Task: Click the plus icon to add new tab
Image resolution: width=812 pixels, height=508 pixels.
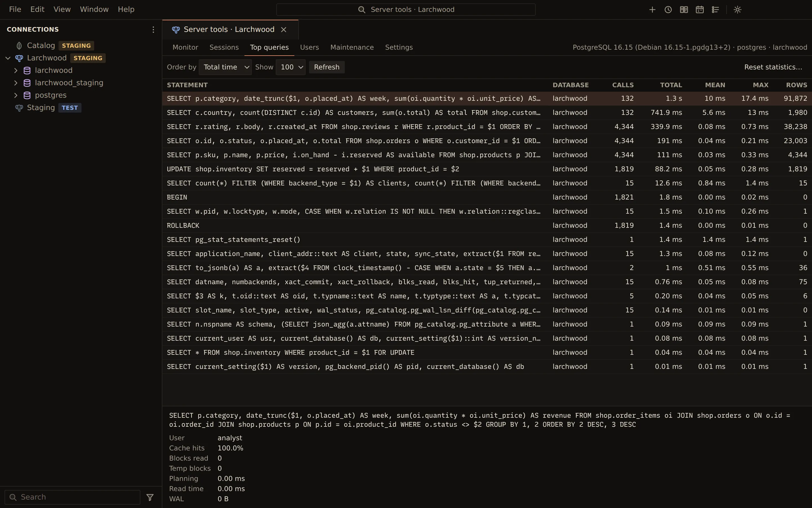Action: pyautogui.click(x=652, y=9)
